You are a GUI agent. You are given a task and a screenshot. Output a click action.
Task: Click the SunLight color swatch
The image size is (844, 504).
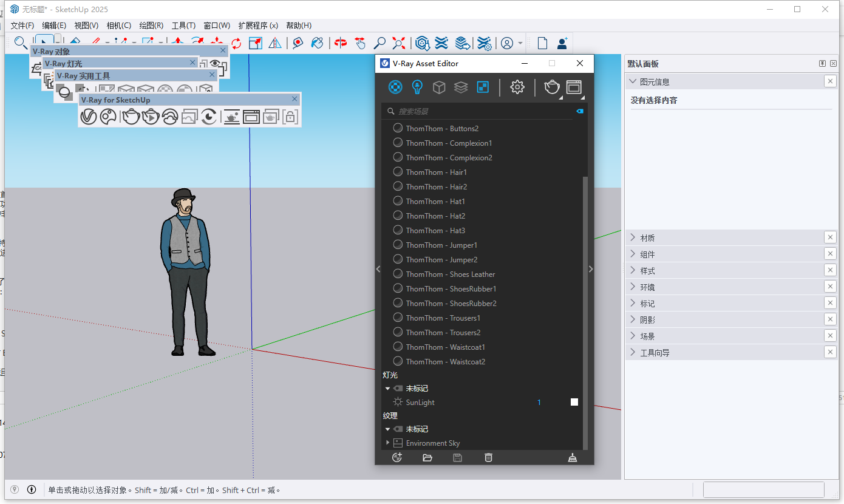tap(574, 402)
